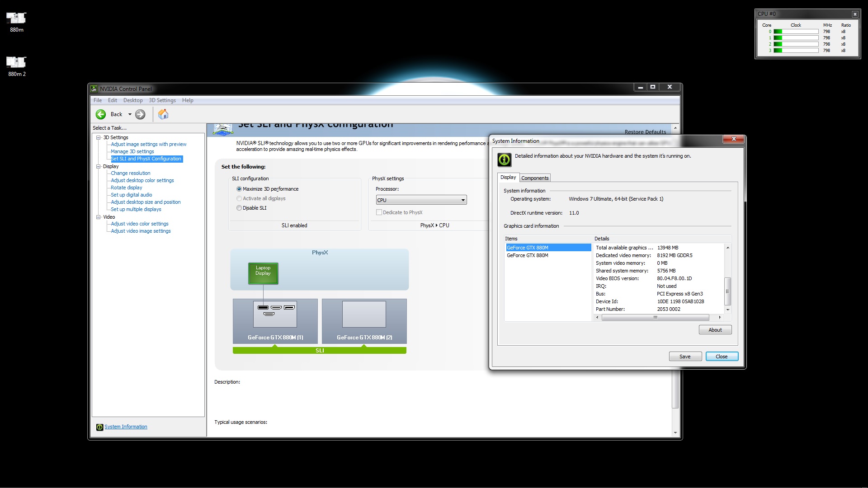Collapse the 3D Settings tree node
This screenshot has height=488, width=868.
coord(98,137)
